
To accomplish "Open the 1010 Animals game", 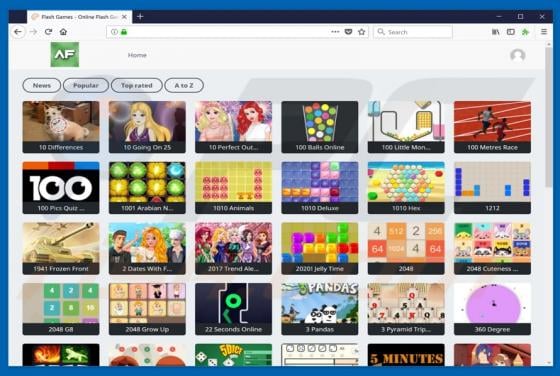I will click(234, 187).
